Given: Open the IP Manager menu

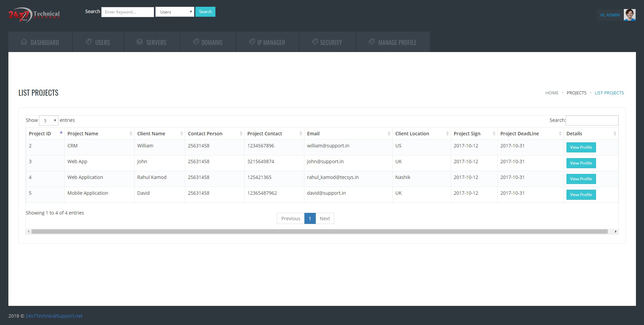Looking at the screenshot, I should 267,42.
